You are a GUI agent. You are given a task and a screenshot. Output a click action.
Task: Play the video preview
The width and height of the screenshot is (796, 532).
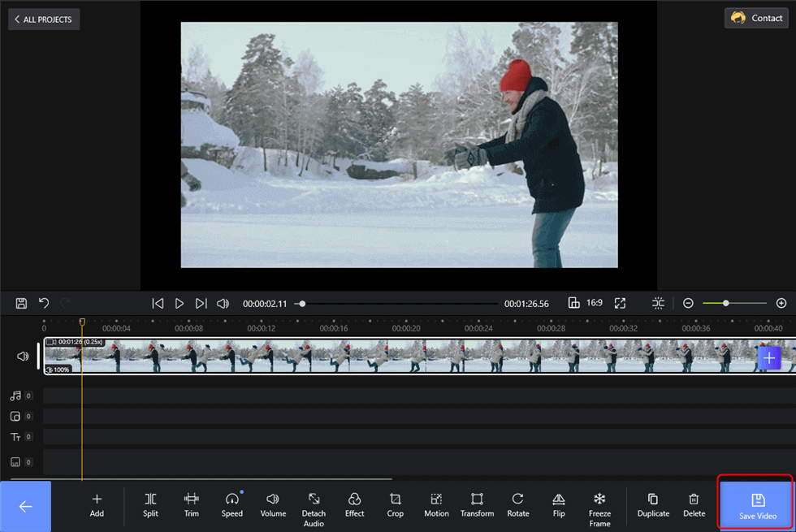pos(180,304)
